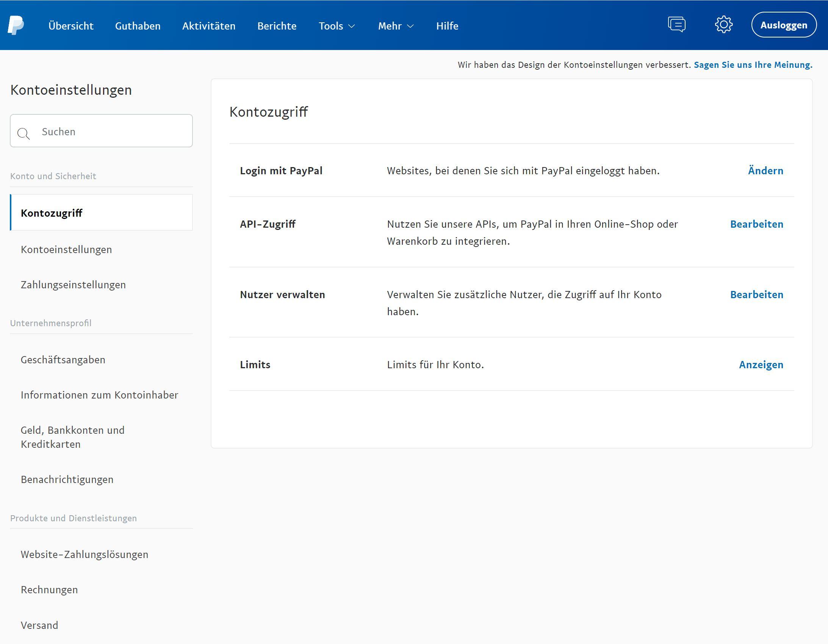Image resolution: width=828 pixels, height=644 pixels.
Task: Open Benachrichtigungen in the sidebar
Action: click(67, 480)
